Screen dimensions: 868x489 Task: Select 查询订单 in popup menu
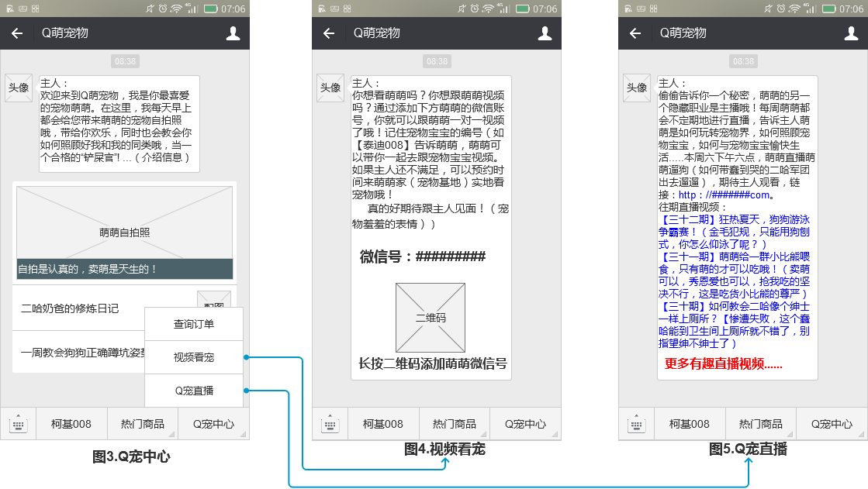pyautogui.click(x=194, y=324)
